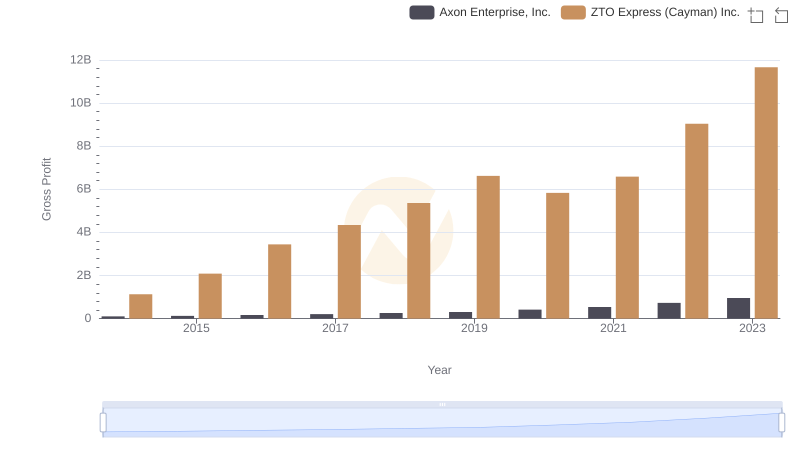Click the 10B y-axis label
800x461 pixels.
[x=81, y=103]
